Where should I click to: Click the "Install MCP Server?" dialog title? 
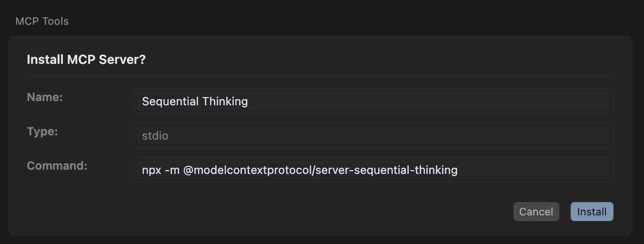[86, 60]
